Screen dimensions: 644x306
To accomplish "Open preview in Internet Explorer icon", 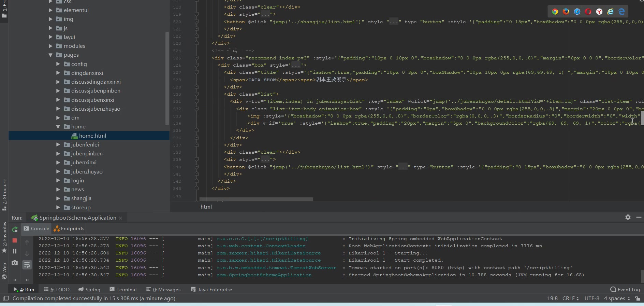I will point(611,12).
